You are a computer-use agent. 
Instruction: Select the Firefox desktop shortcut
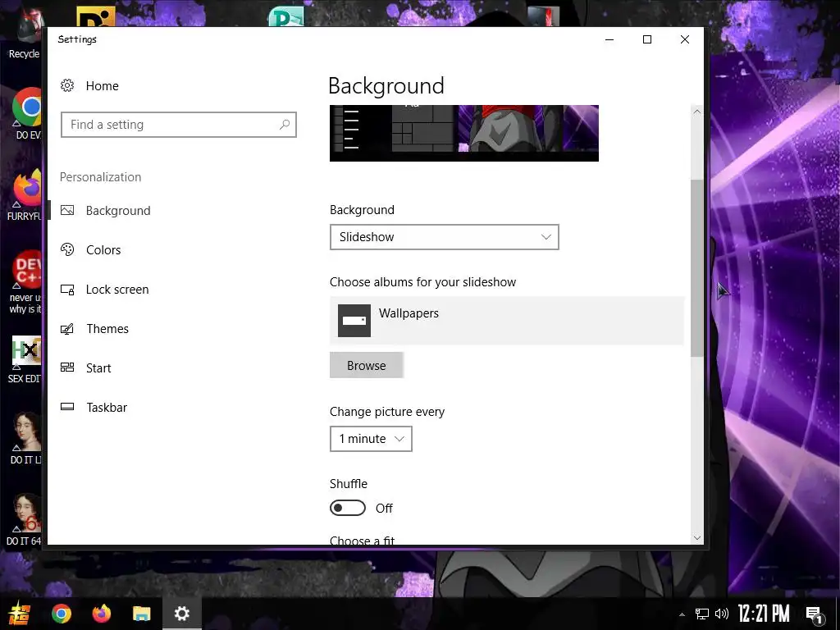(25, 195)
